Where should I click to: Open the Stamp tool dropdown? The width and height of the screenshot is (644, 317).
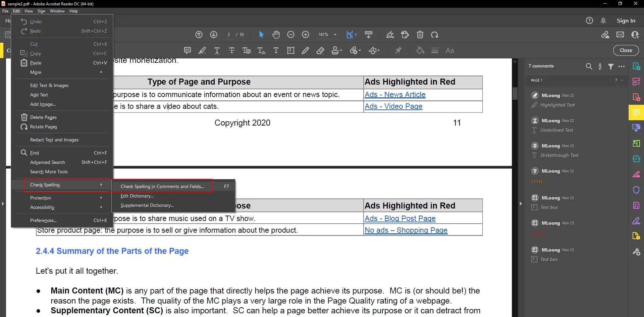click(x=340, y=50)
